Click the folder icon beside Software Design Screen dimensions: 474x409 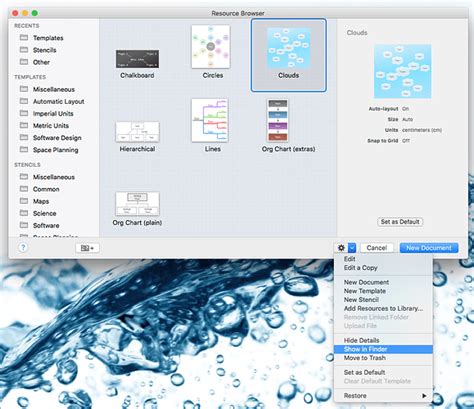click(24, 137)
